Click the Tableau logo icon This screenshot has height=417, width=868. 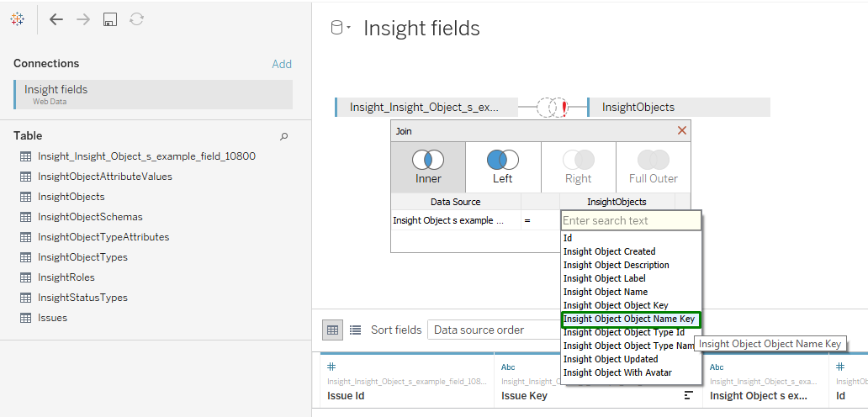coord(18,19)
